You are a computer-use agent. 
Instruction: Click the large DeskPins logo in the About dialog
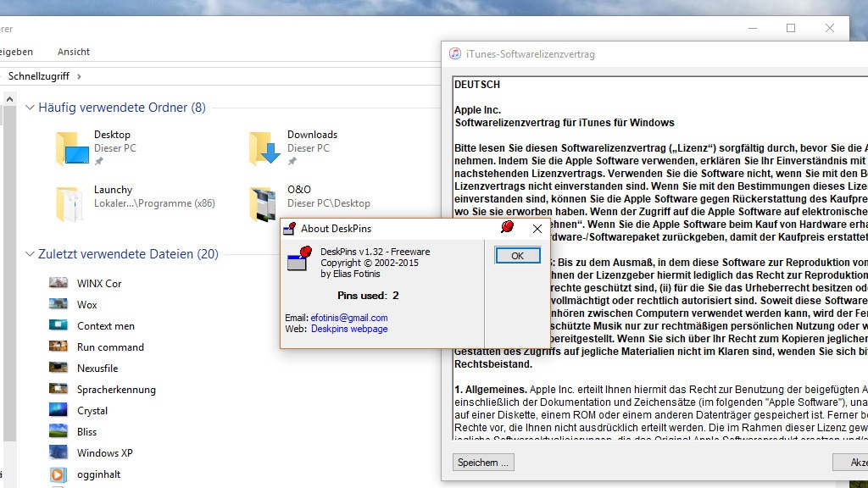pyautogui.click(x=299, y=258)
